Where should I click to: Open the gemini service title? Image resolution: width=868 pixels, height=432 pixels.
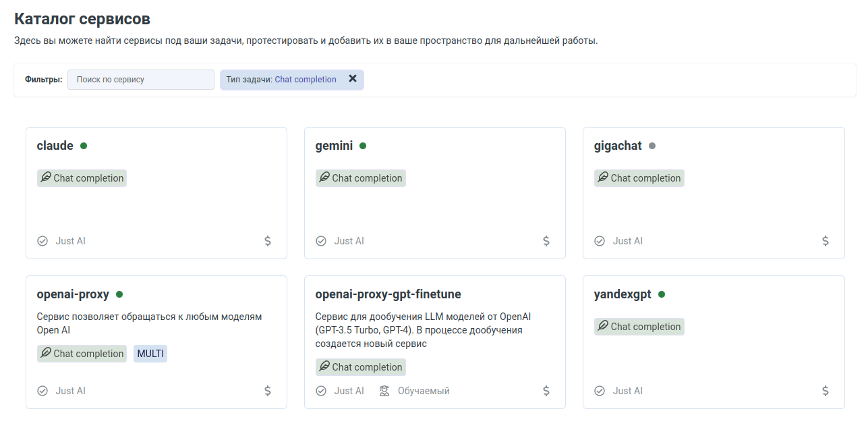tap(334, 146)
